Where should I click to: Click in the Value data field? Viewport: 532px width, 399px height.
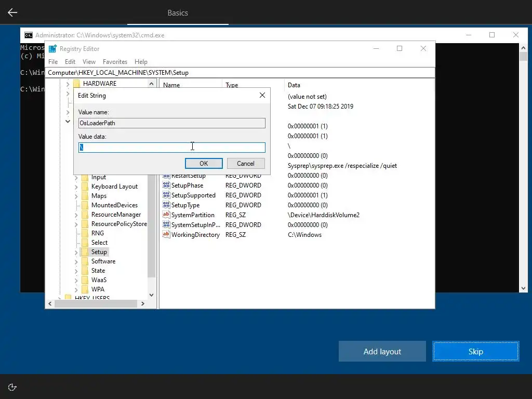[171, 148]
